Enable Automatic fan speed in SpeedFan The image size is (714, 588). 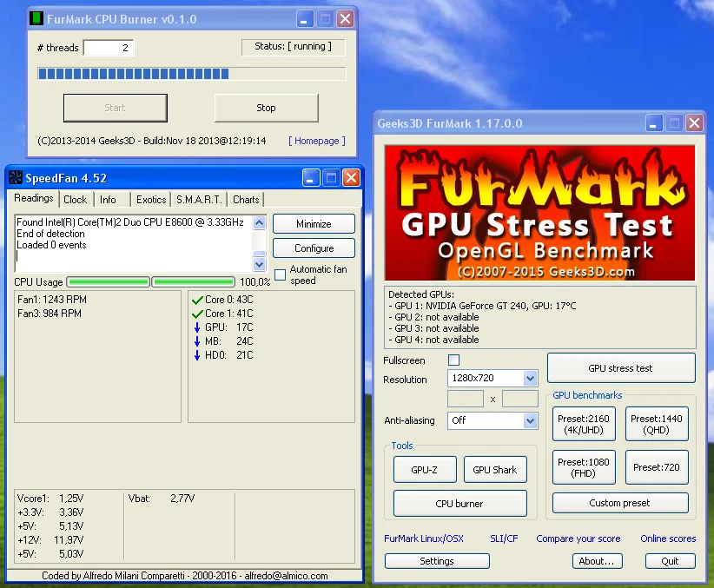click(281, 274)
